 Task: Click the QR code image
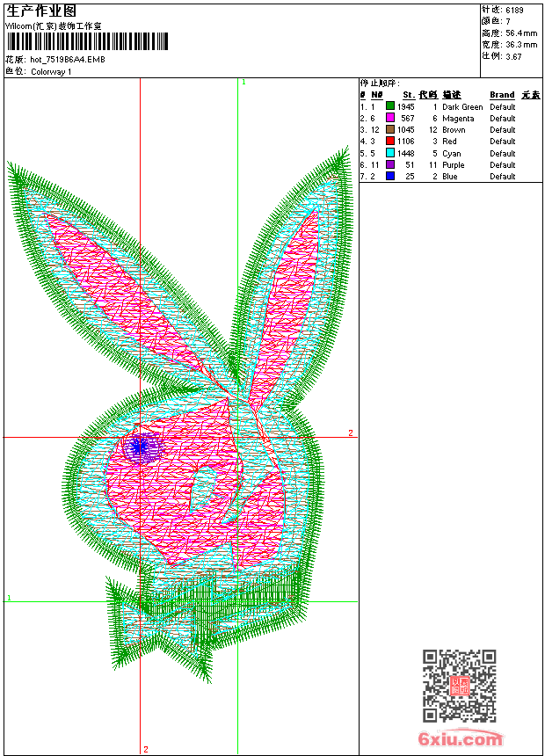pyautogui.click(x=460, y=686)
